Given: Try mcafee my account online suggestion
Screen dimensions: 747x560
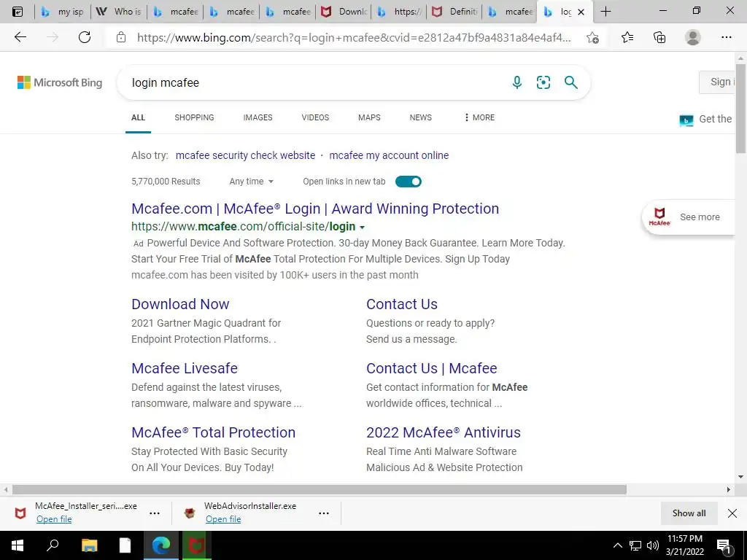Looking at the screenshot, I should (x=389, y=155).
